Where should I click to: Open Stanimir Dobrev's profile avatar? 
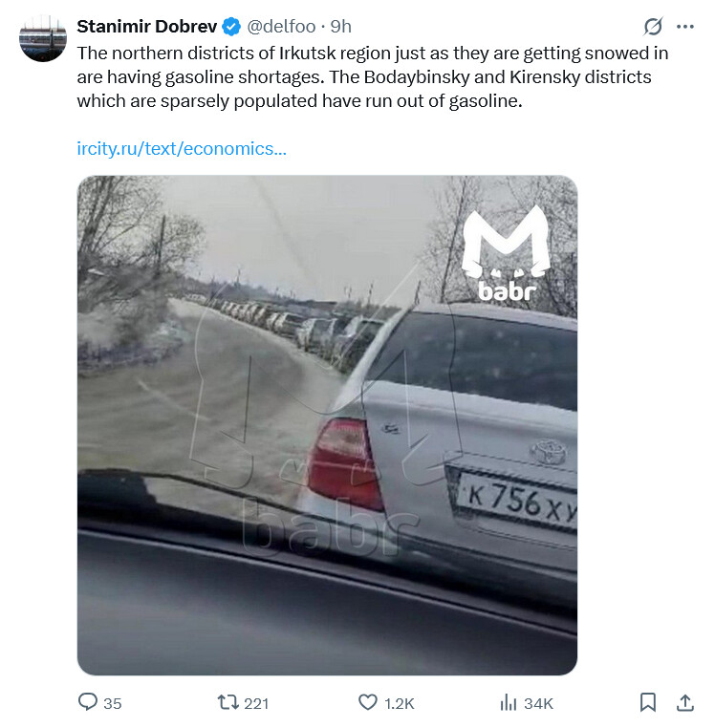click(43, 38)
